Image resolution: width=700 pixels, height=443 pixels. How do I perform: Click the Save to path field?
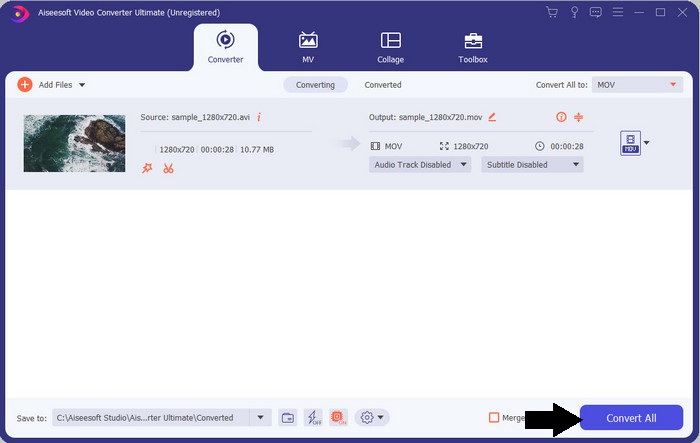point(150,418)
